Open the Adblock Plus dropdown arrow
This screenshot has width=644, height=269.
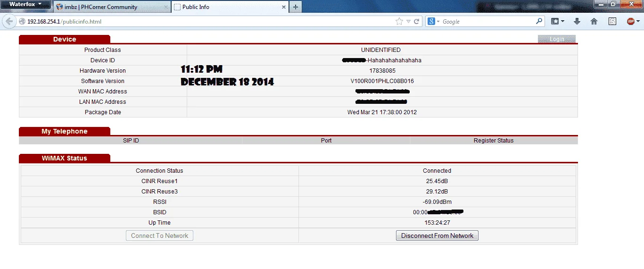click(638, 21)
